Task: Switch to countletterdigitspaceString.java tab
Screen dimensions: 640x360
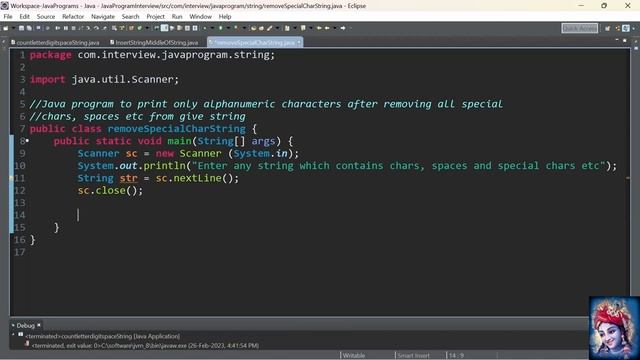Action: (55, 42)
